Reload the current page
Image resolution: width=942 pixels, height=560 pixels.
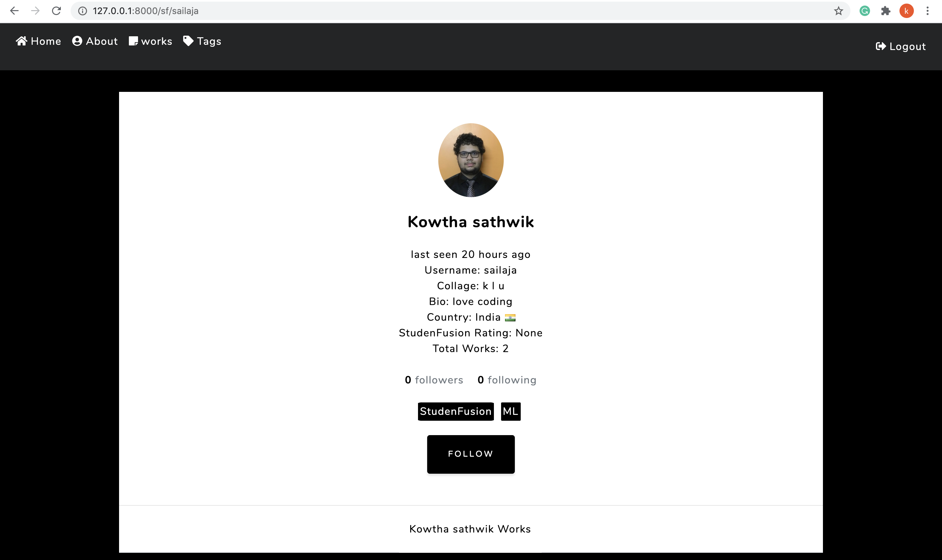point(56,11)
